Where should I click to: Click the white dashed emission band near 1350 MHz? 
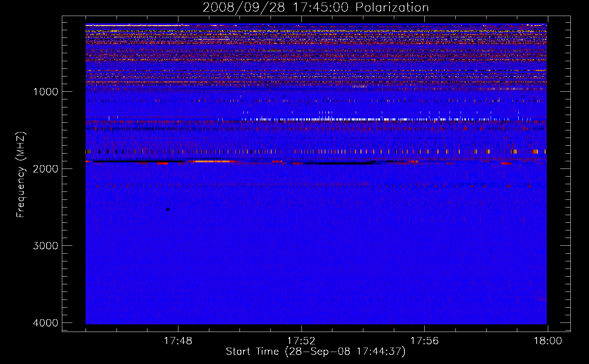click(375, 119)
